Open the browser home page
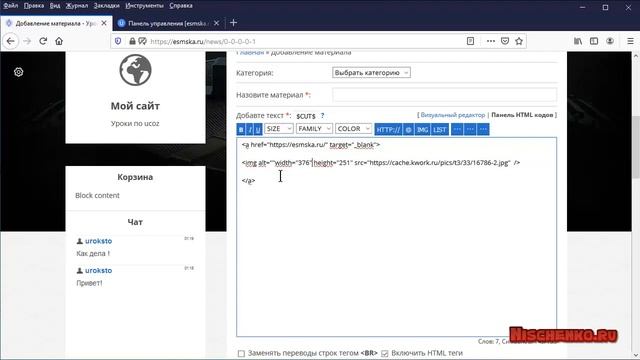This screenshot has width=640, height=360. [59, 41]
